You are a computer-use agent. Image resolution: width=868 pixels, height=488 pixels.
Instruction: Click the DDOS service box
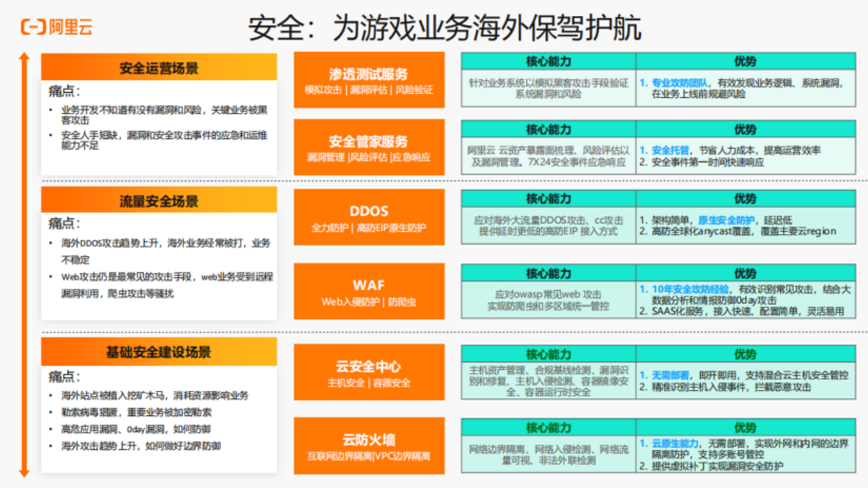[x=369, y=217]
